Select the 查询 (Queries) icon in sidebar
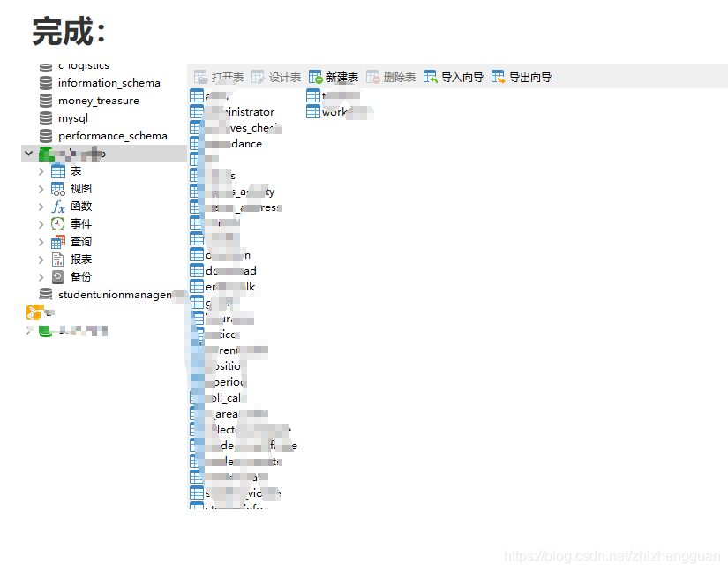Screen dimensions: 728x572 pyautogui.click(x=60, y=241)
